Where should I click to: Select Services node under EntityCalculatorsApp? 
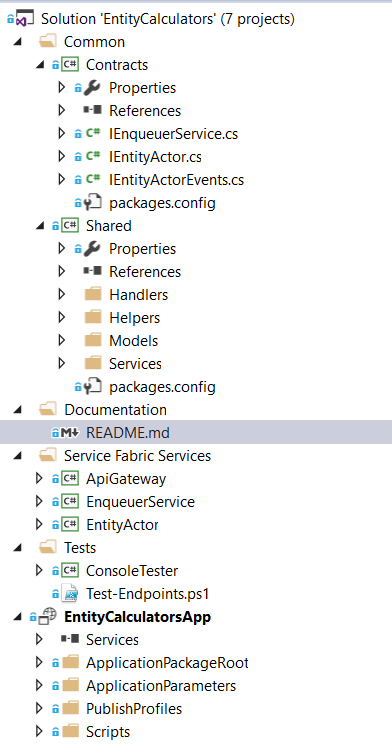(112, 640)
